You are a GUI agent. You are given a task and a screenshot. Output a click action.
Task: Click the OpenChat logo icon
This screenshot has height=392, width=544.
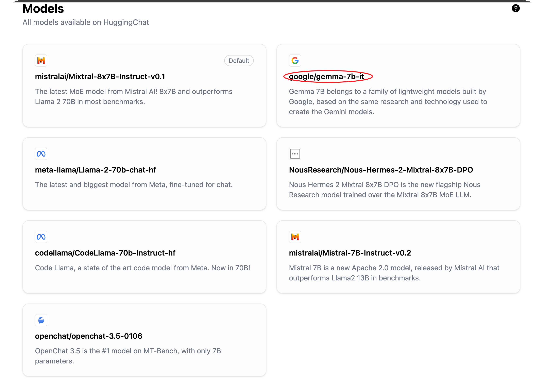pyautogui.click(x=41, y=320)
